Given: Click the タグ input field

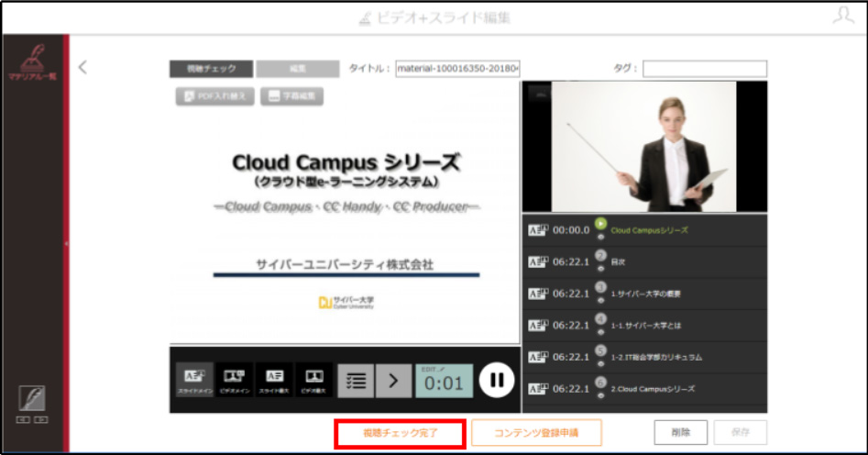Looking at the screenshot, I should coord(705,69).
